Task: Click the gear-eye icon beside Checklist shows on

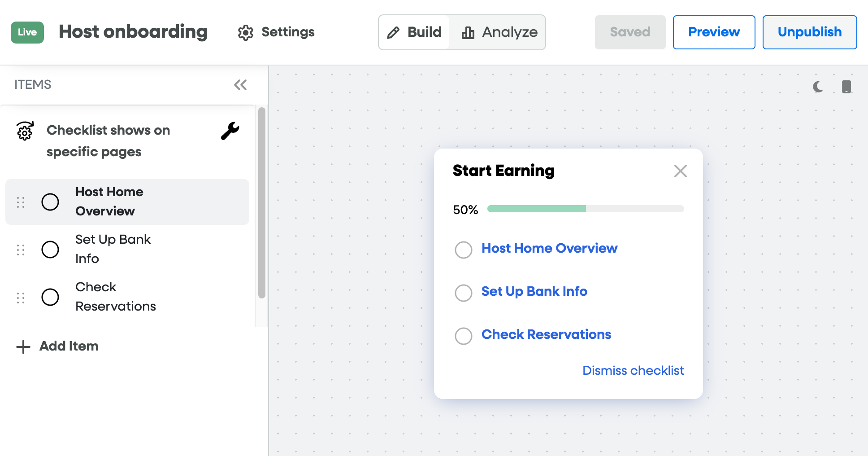Action: pyautogui.click(x=25, y=131)
